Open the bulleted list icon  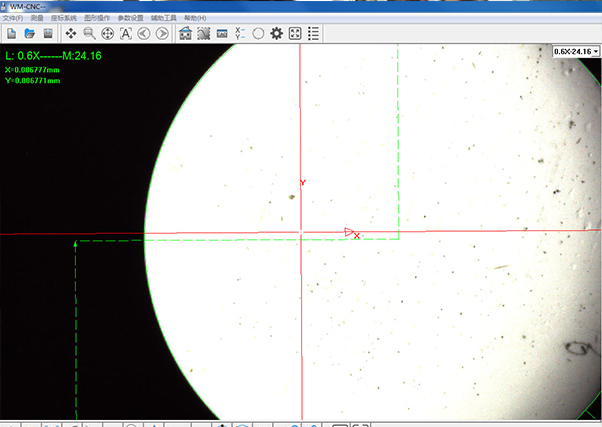click(313, 34)
